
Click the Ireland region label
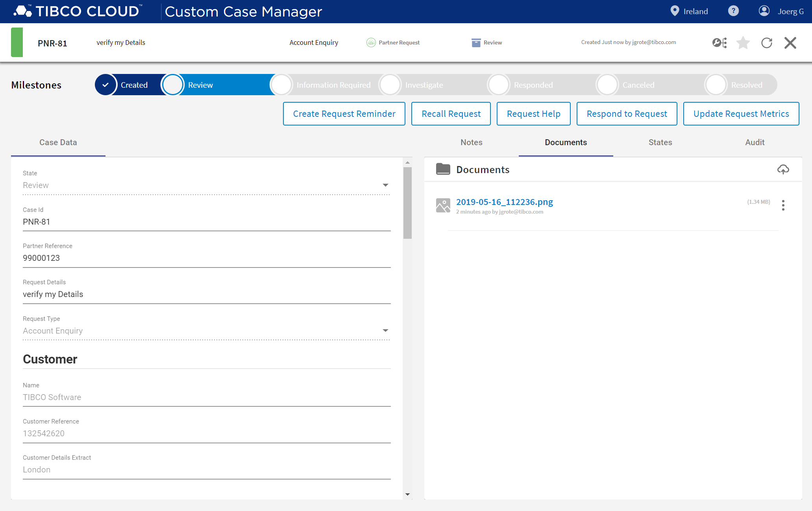click(695, 11)
